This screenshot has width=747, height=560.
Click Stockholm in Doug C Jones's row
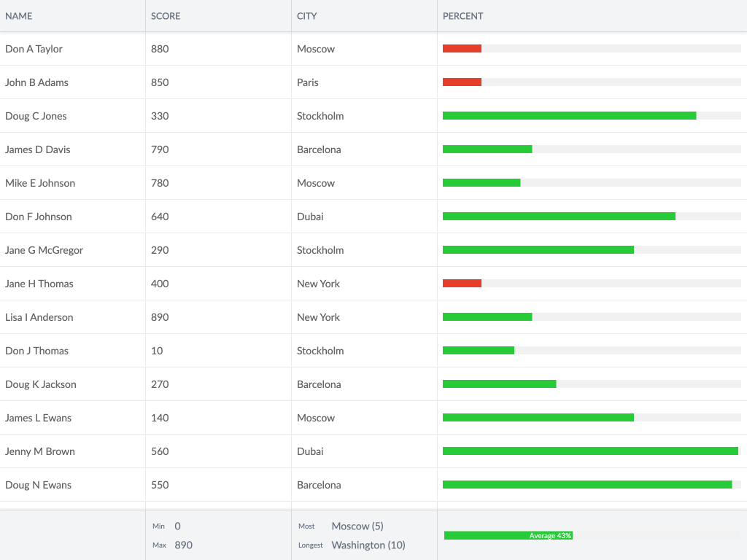click(x=320, y=116)
